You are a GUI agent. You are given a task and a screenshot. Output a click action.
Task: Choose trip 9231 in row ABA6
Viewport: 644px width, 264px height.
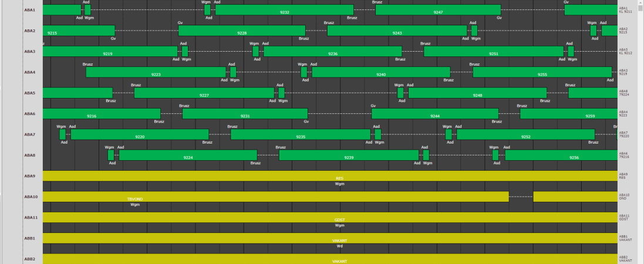[245, 114]
